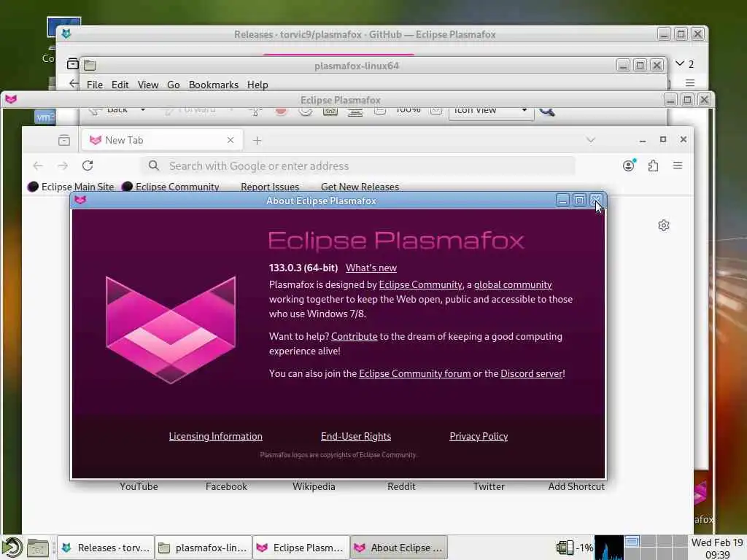Open the Privacy Policy link
The image size is (747, 560).
point(479,436)
